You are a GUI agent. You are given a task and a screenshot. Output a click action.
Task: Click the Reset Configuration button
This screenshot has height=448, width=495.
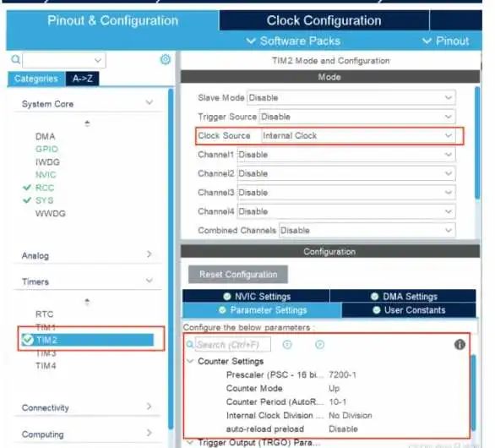[x=238, y=274]
